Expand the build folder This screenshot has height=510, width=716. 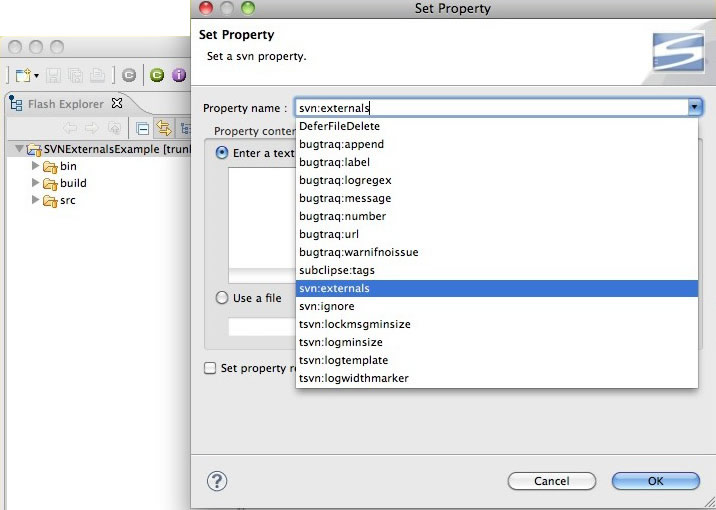click(x=35, y=183)
